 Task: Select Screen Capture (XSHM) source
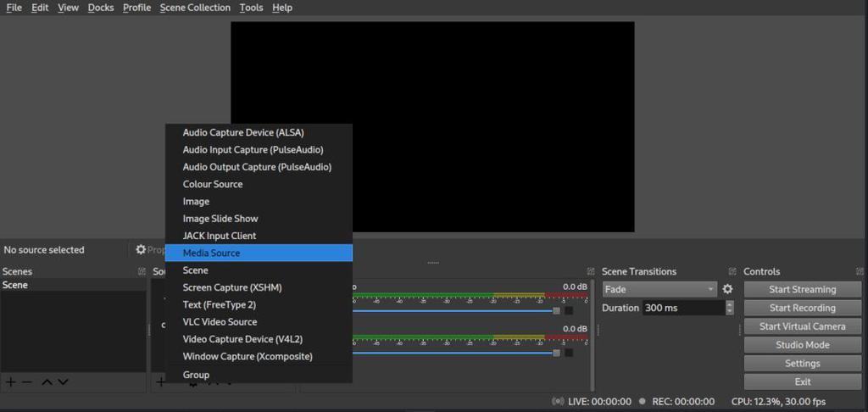pos(259,287)
